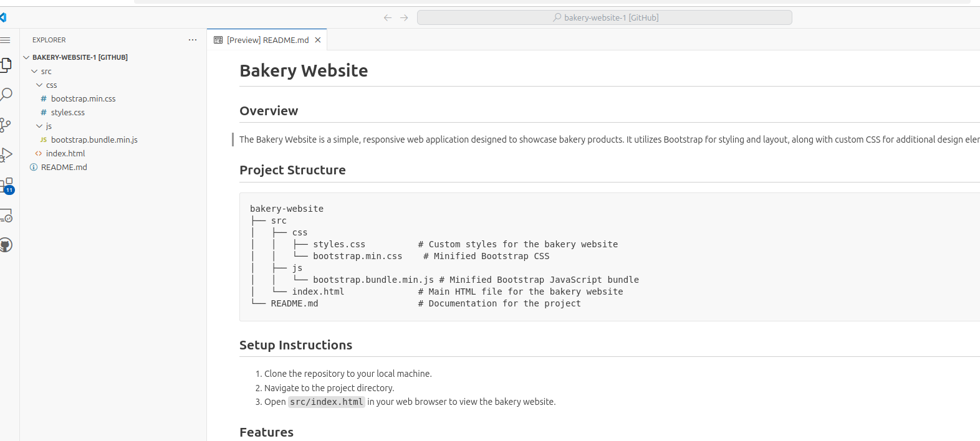Click the CSS hash icon of styles.css
This screenshot has height=441, width=980.
44,113
